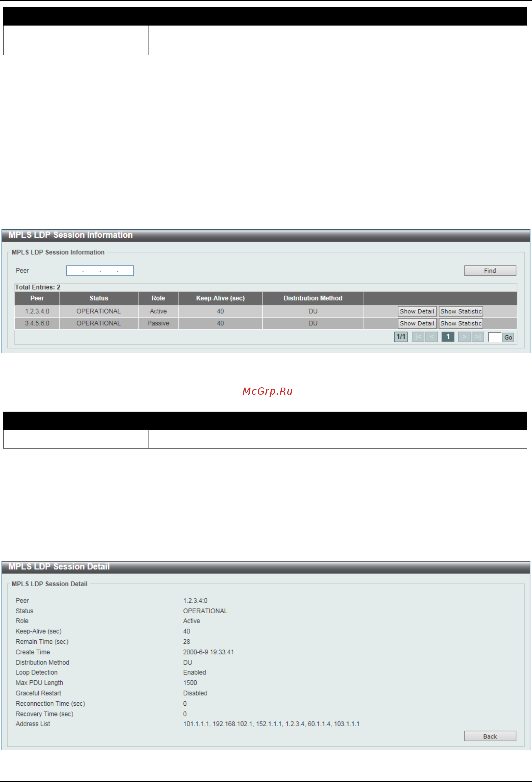Click the Go button
Screen dimensions: 532x782
[x=508, y=337]
